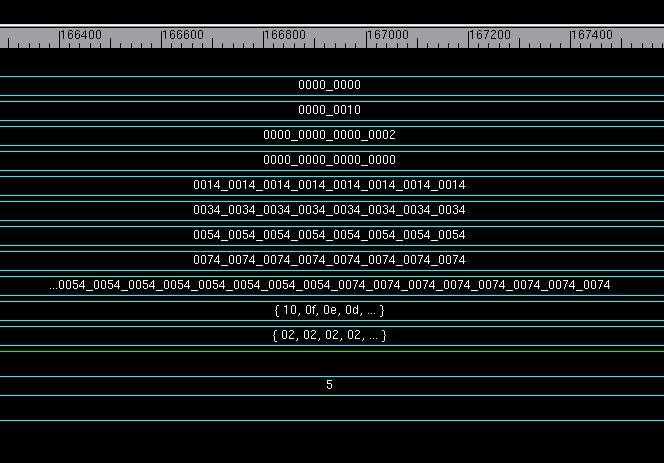Select array value { 10, 0f, 0e, 0d, ... }
This screenshot has width=664, height=463.
[x=329, y=310]
